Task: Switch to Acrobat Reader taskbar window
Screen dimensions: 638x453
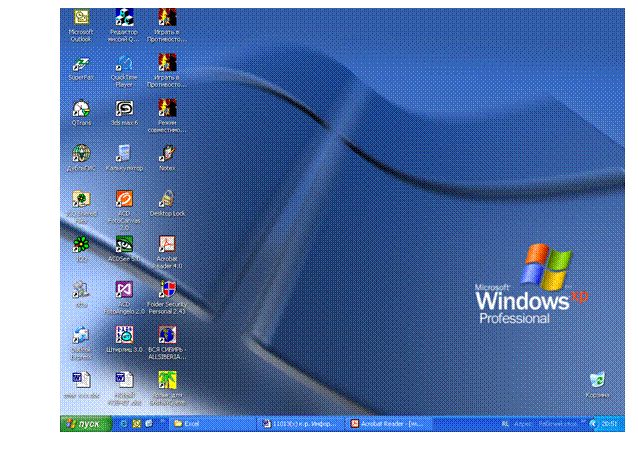Action: [390, 424]
